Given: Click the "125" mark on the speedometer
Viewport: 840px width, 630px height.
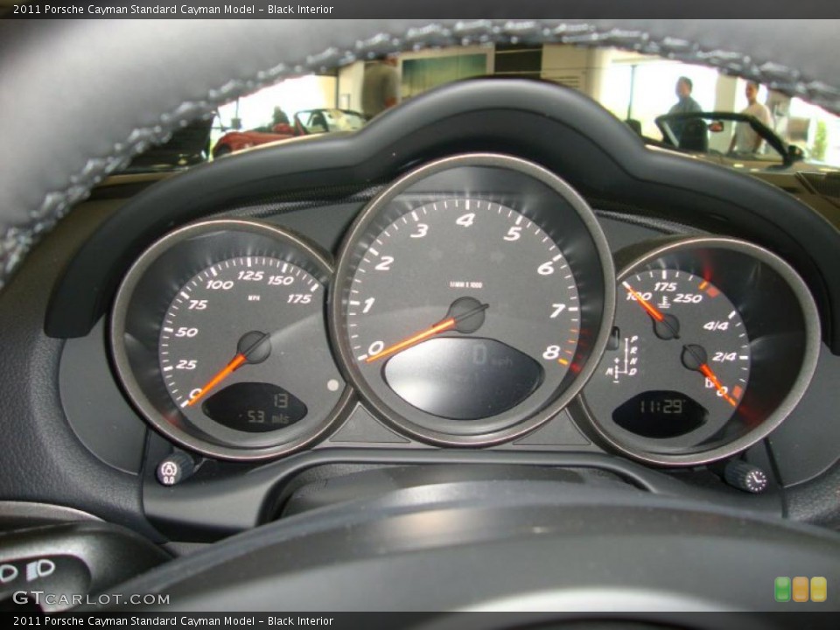Looking at the screenshot, I should [250, 276].
